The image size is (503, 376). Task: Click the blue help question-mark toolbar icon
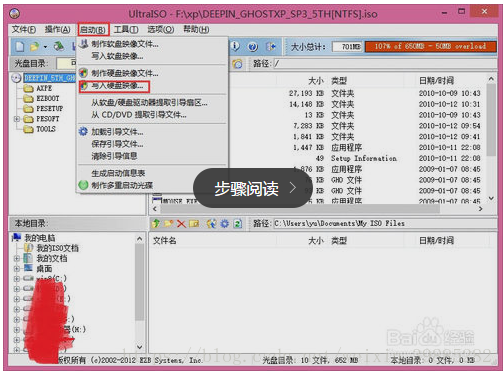point(253,47)
